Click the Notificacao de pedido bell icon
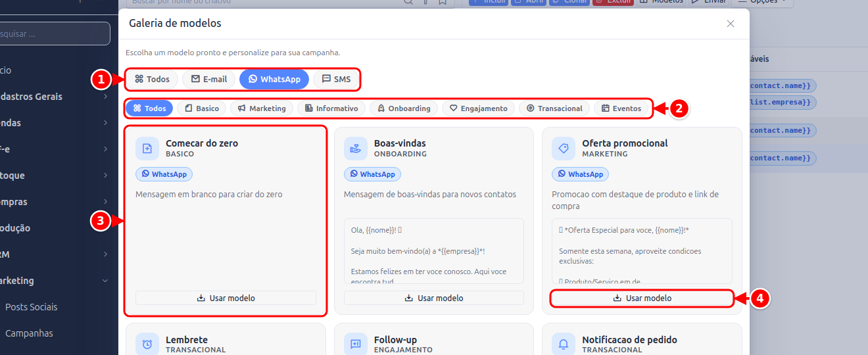The width and height of the screenshot is (868, 355). pyautogui.click(x=564, y=344)
